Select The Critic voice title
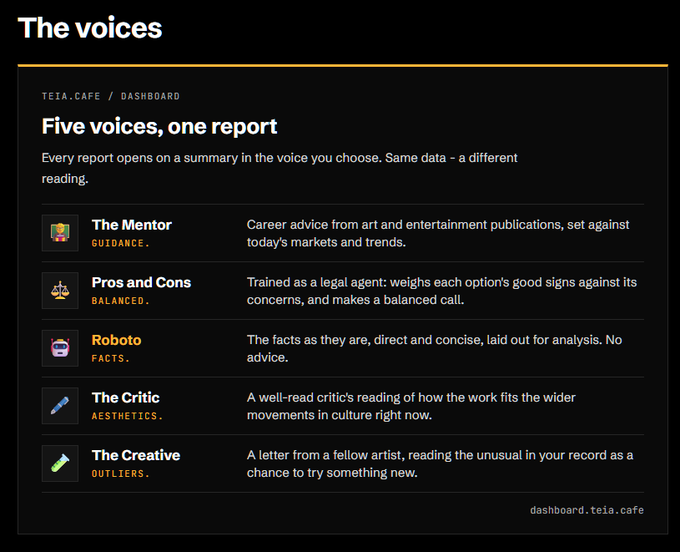The height and width of the screenshot is (552, 680). 125,398
